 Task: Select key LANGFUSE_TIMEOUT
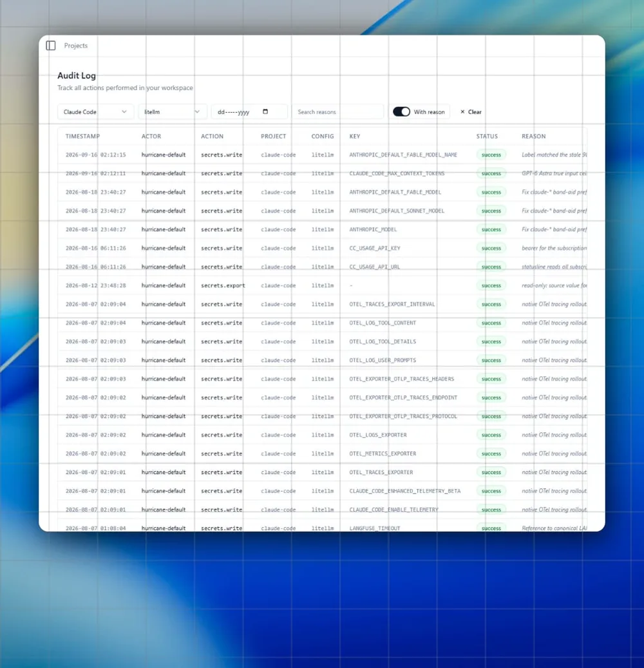pos(375,528)
